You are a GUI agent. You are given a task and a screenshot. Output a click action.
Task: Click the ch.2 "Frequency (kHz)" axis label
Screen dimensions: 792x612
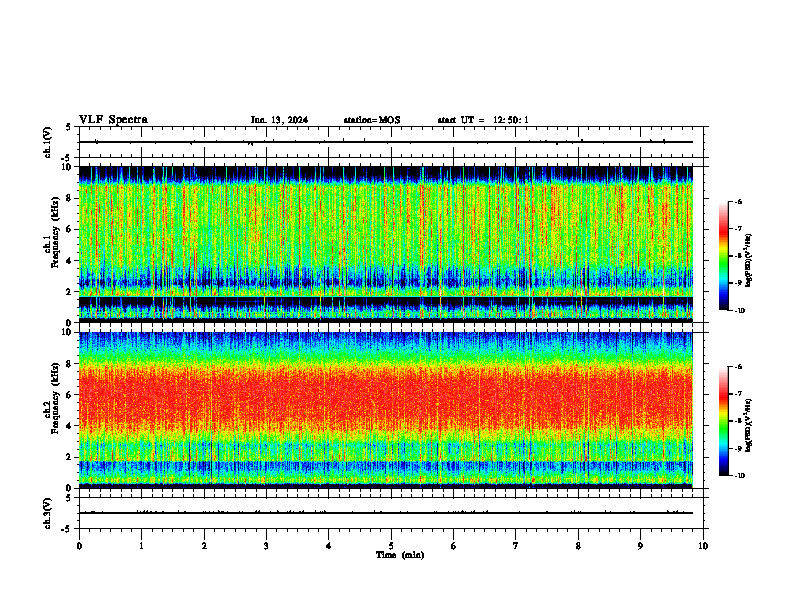coord(55,398)
